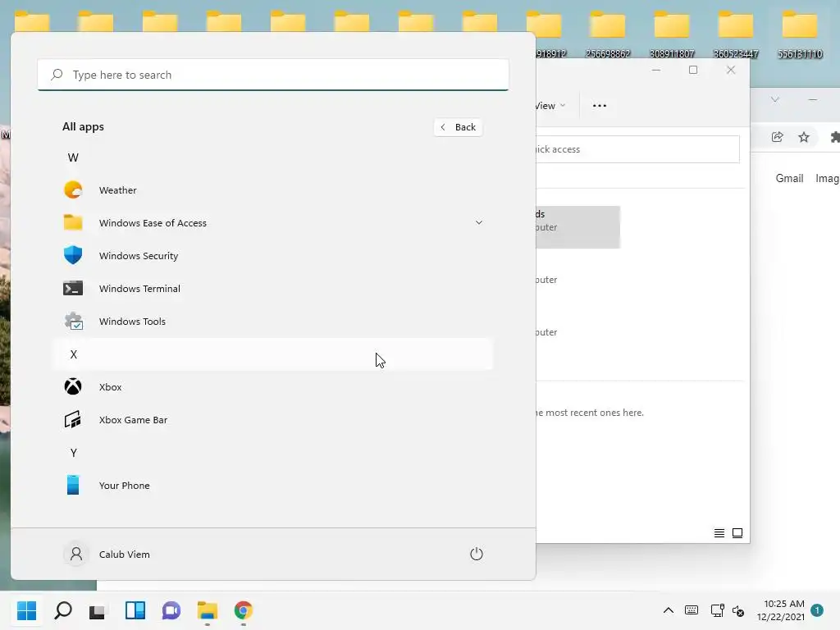This screenshot has width=840, height=630.
Task: Bookmark this page star in Chrome
Action: click(804, 137)
